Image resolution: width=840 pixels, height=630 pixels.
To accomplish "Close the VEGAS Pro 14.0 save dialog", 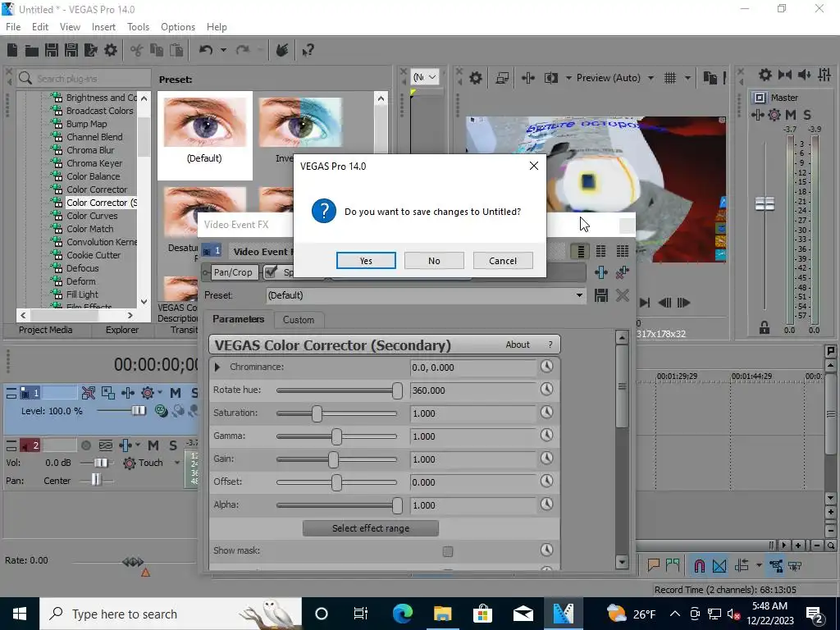I will click(x=533, y=166).
